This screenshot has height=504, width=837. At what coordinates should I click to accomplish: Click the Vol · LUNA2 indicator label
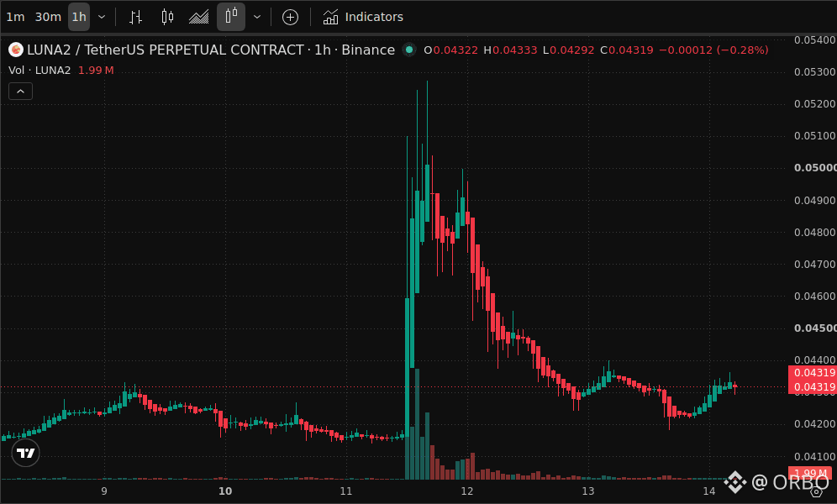tap(39, 71)
